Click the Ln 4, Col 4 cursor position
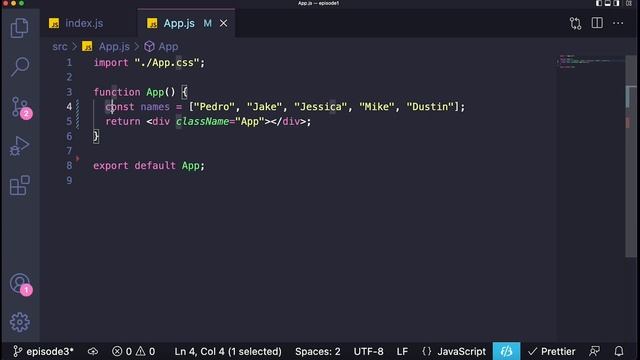 (x=228, y=351)
